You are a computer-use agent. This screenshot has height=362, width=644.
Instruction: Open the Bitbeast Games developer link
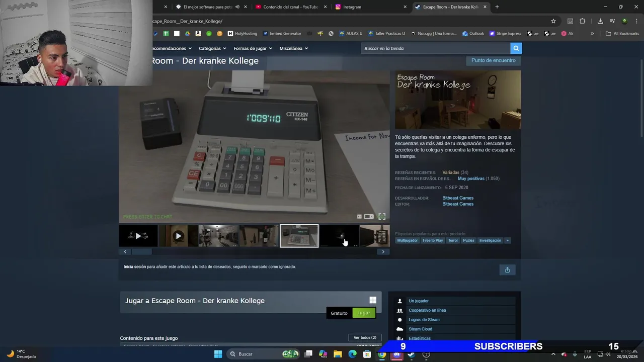tap(458, 198)
